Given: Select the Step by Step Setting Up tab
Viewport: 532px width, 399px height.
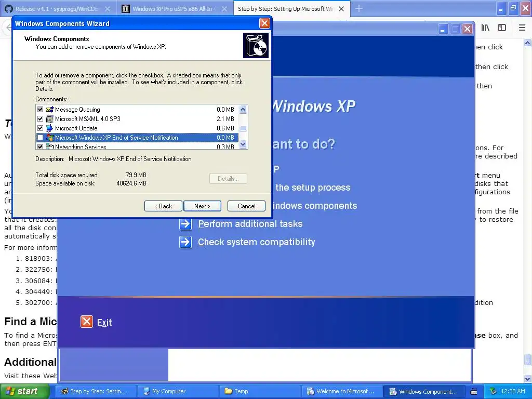Looking at the screenshot, I should pos(287,9).
